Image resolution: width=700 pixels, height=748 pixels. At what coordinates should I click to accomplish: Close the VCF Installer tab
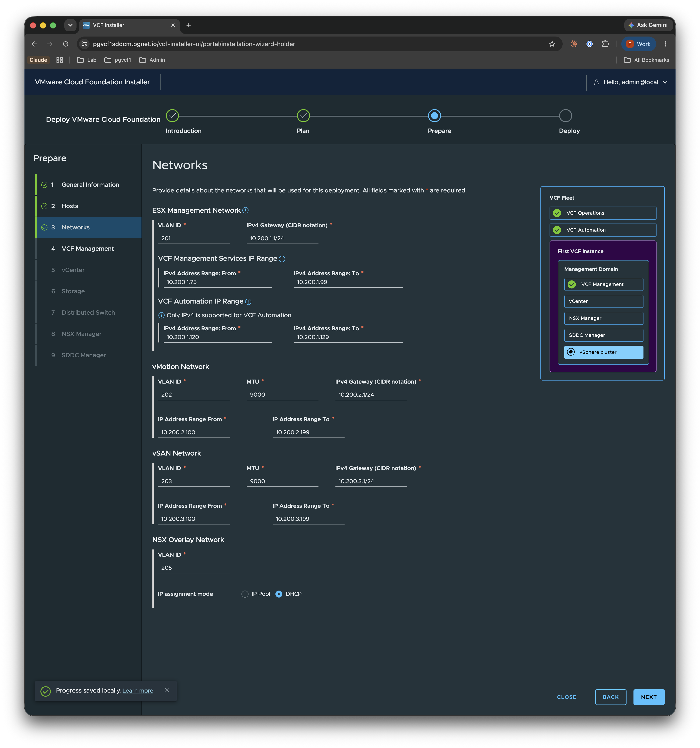tap(173, 25)
